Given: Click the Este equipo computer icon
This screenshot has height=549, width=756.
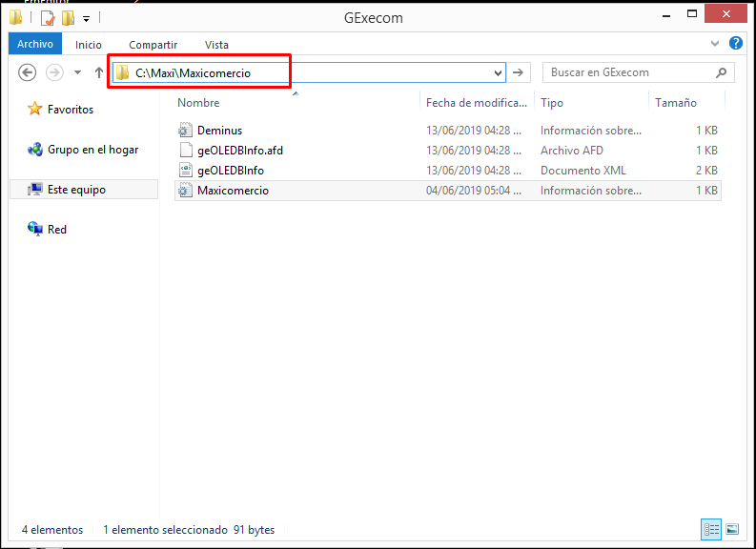Looking at the screenshot, I should click(34, 190).
